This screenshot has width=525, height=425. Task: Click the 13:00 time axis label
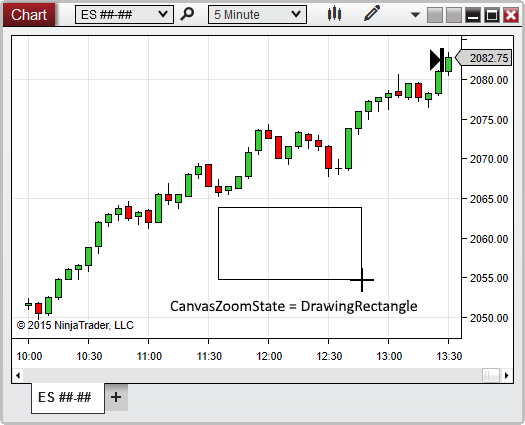tap(389, 356)
